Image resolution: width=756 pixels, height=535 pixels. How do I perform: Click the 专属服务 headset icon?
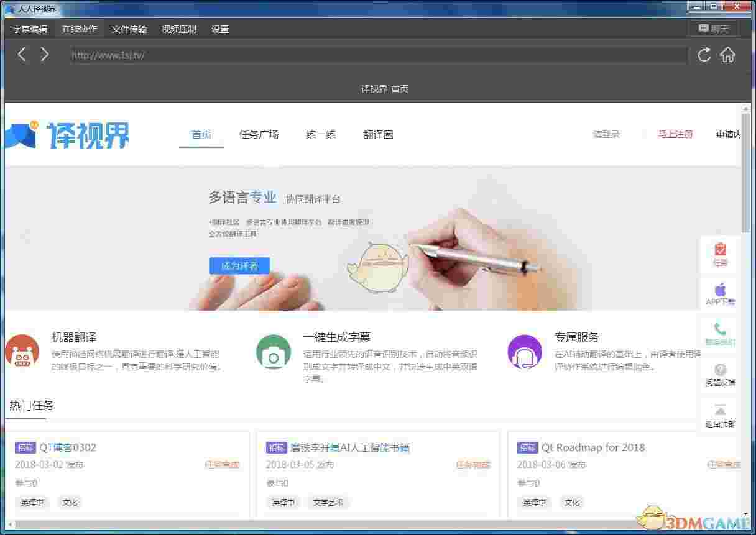[x=524, y=350]
